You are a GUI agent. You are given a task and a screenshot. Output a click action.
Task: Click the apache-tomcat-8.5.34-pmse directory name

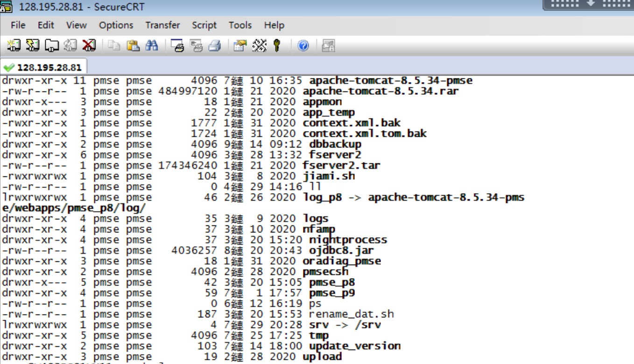[391, 80]
